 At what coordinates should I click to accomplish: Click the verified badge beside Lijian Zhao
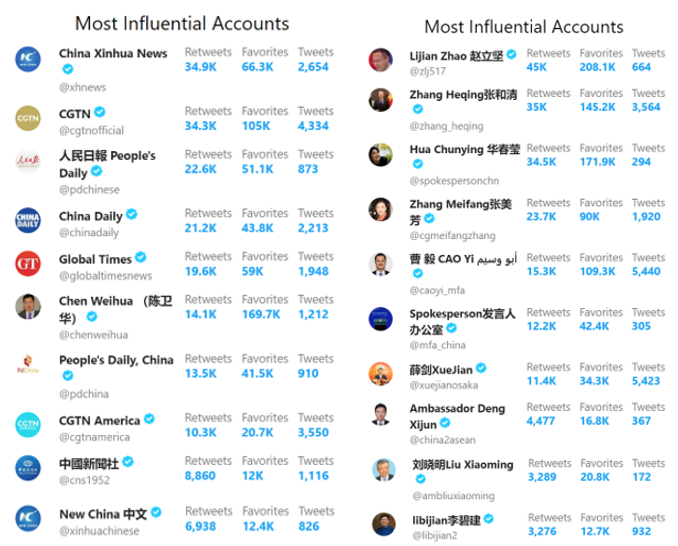click(x=512, y=54)
